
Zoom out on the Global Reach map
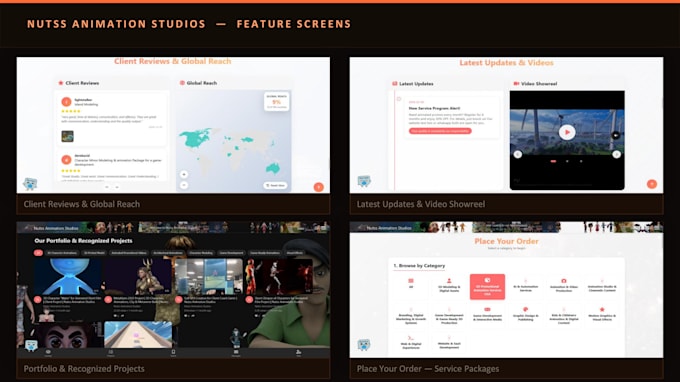tap(184, 185)
